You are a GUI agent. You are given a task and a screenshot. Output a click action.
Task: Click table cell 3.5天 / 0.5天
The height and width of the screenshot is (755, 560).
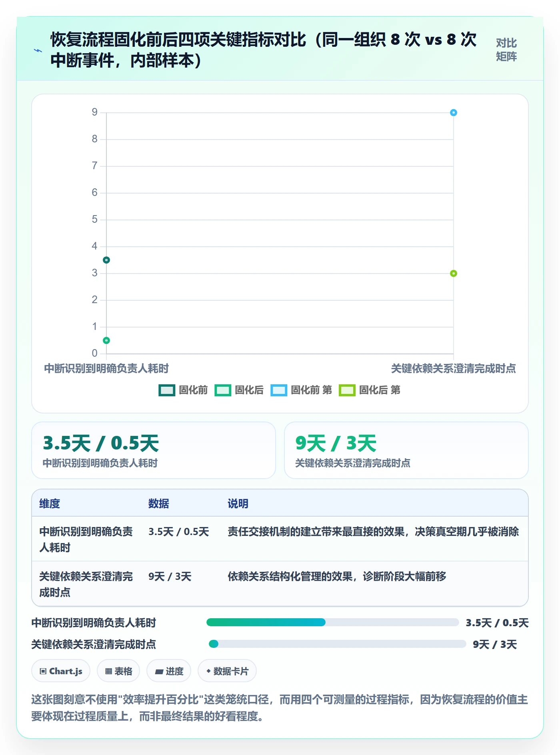pyautogui.click(x=179, y=532)
